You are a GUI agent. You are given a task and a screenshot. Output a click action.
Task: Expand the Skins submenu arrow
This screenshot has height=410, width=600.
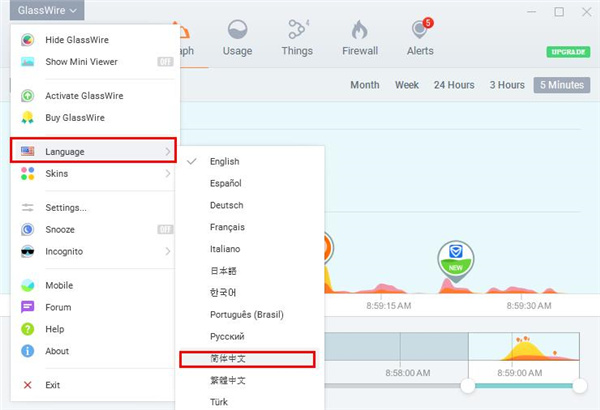click(168, 173)
